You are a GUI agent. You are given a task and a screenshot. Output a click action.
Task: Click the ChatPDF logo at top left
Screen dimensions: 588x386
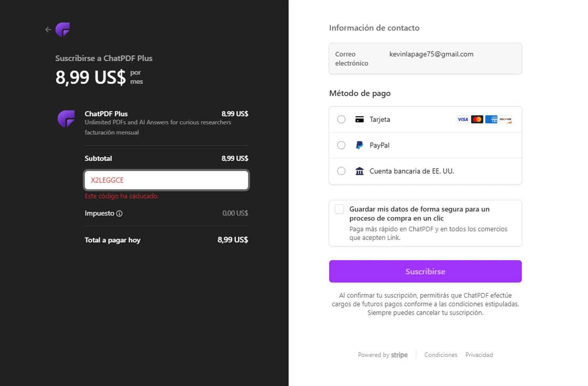tap(63, 29)
